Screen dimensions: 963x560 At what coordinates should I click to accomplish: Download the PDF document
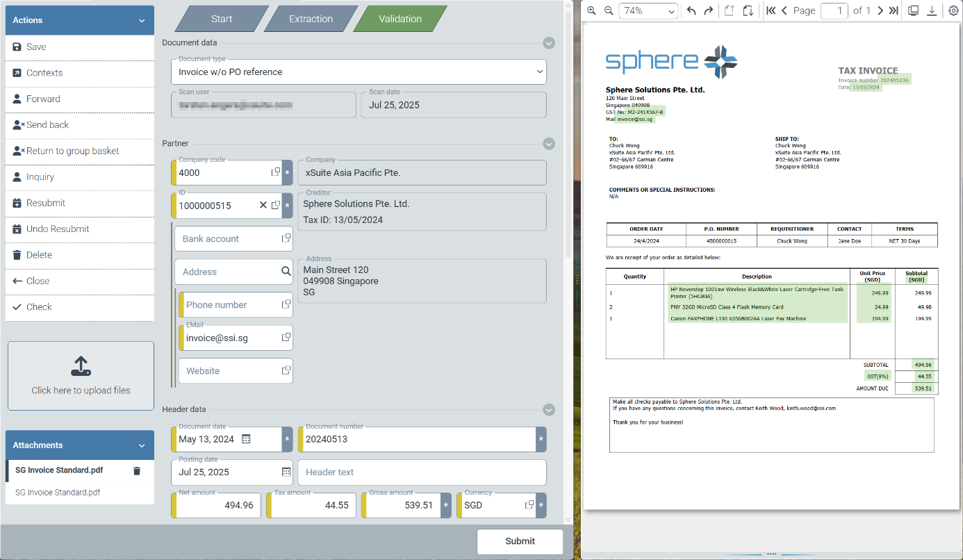932,10
